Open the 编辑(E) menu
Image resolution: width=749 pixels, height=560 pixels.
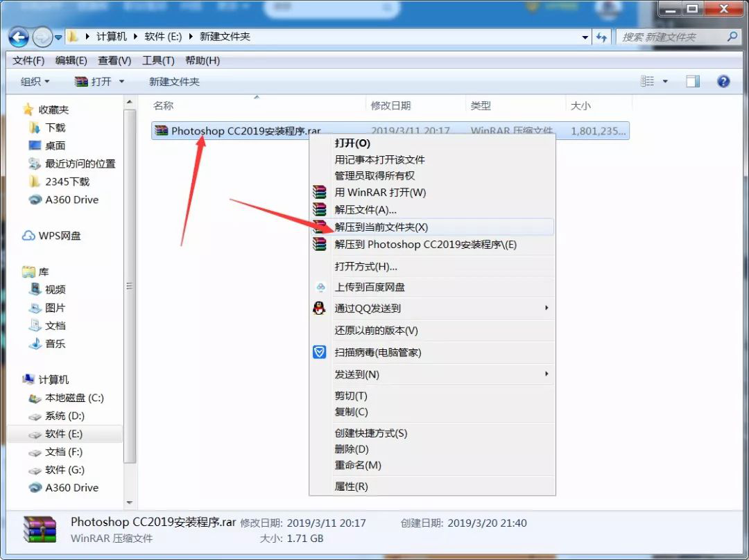tap(71, 60)
